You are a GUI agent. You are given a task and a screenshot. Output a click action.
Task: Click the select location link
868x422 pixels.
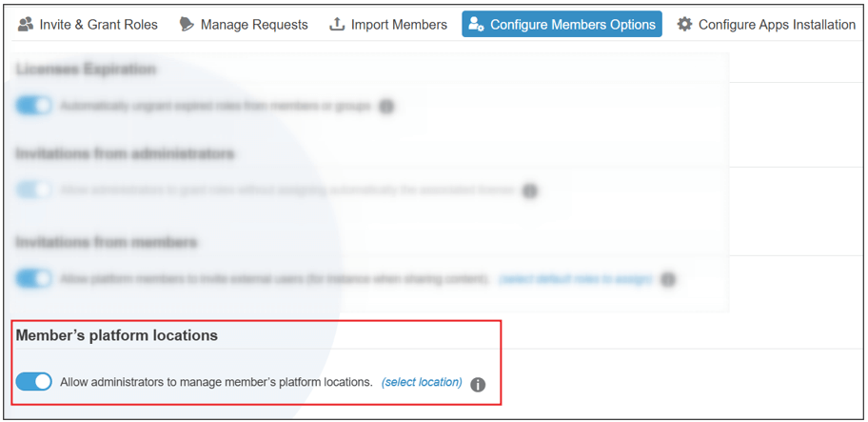422,382
